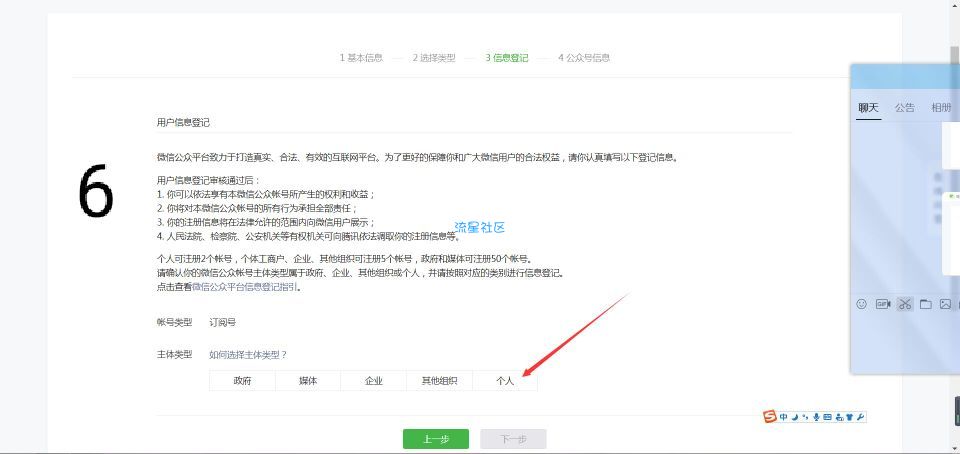Open Sogou toolbox wrench icon
Viewport: 960px width, 454px height.
tap(860, 417)
